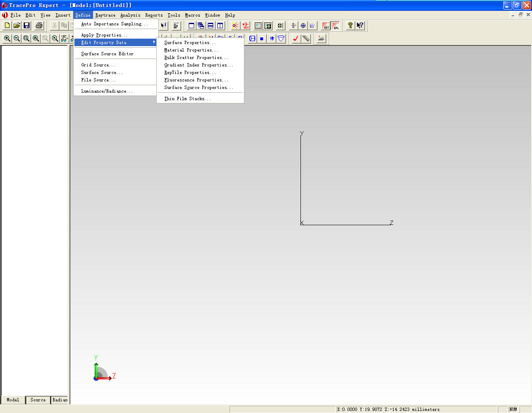The width and height of the screenshot is (532, 413).
Task: Toggle the SRT ray display icon
Action: click(x=325, y=25)
